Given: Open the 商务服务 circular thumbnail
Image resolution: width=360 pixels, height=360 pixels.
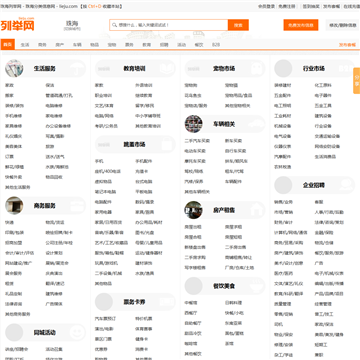Looking at the screenshot, I should click(14, 205).
